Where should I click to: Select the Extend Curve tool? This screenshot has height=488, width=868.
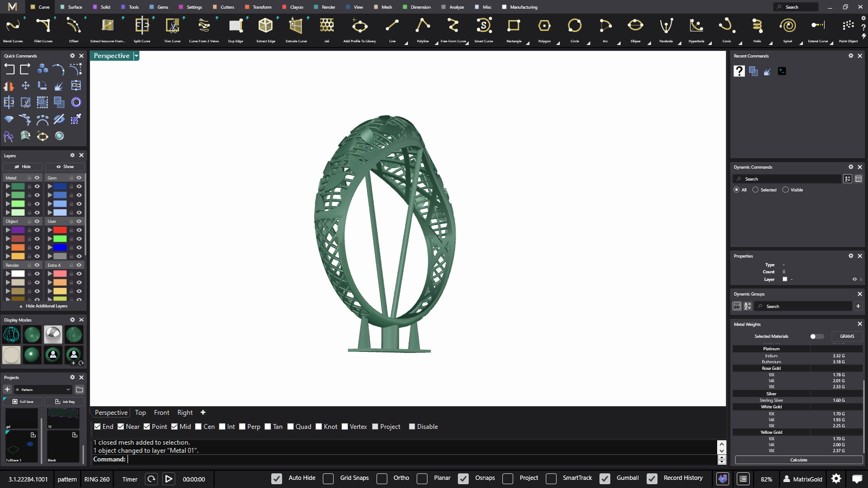pyautogui.click(x=818, y=25)
